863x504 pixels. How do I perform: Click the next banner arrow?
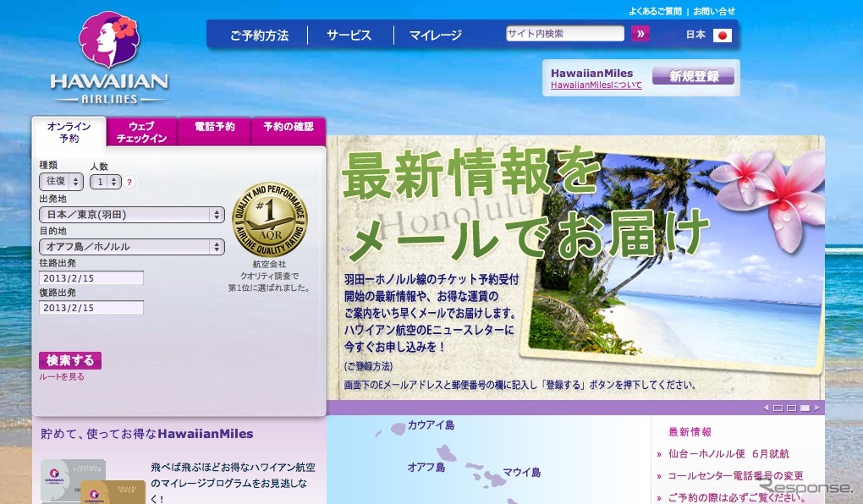817,408
